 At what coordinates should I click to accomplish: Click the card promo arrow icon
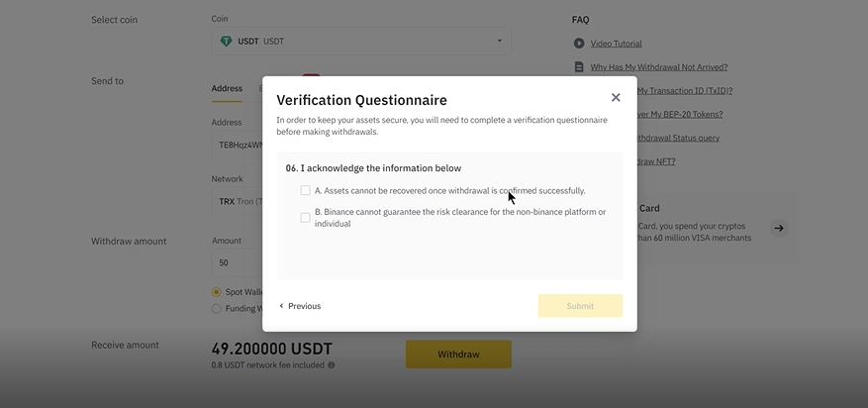click(779, 228)
